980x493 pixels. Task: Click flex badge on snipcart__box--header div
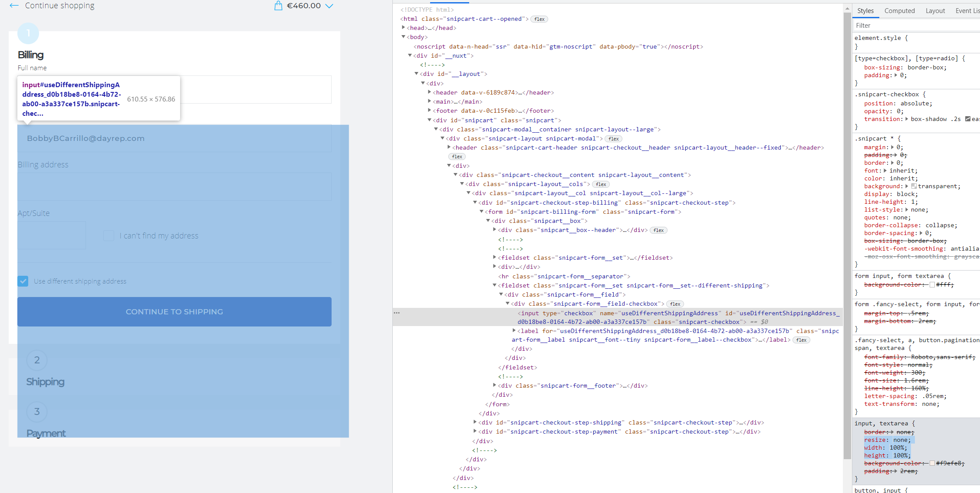[658, 230]
